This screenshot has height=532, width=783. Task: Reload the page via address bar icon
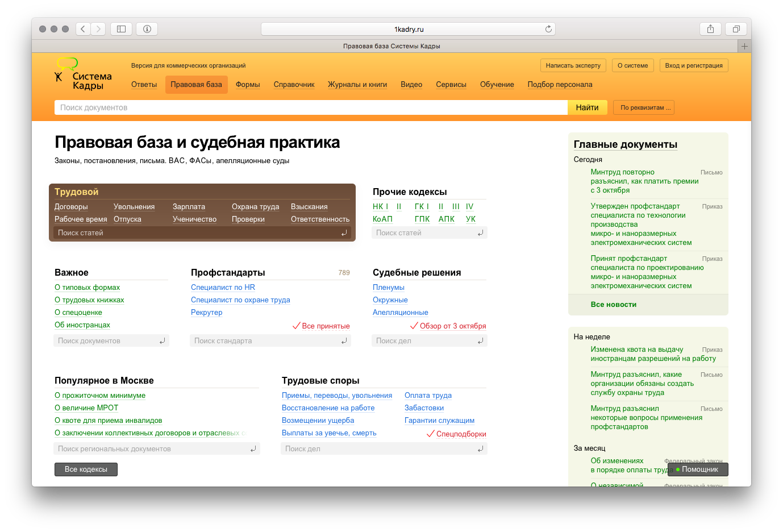pyautogui.click(x=548, y=29)
